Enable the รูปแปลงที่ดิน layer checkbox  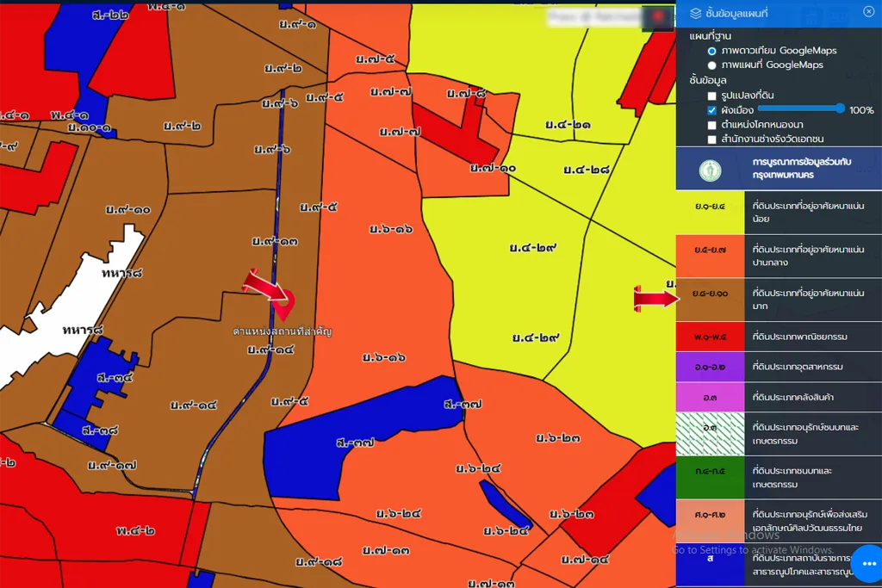point(711,96)
